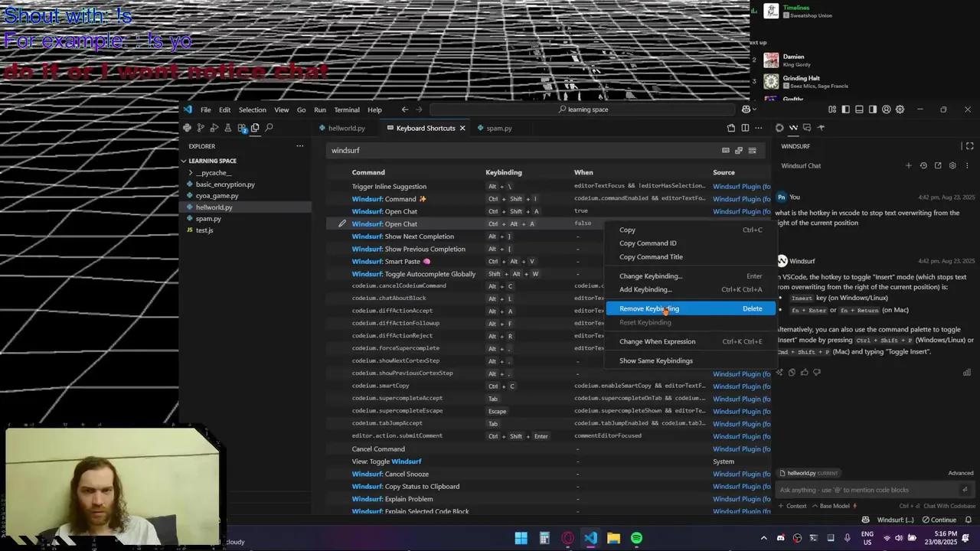Start new Windsurf chat with plus
Viewport: 980px width, 551px height.
point(909,165)
